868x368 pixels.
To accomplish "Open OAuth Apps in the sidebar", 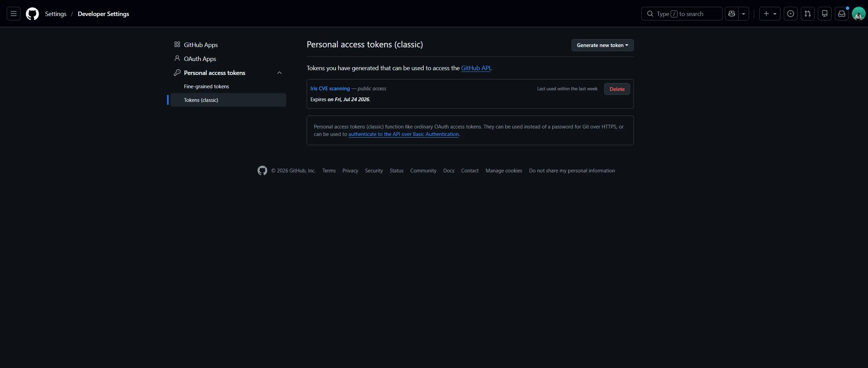I will click(x=228, y=59).
